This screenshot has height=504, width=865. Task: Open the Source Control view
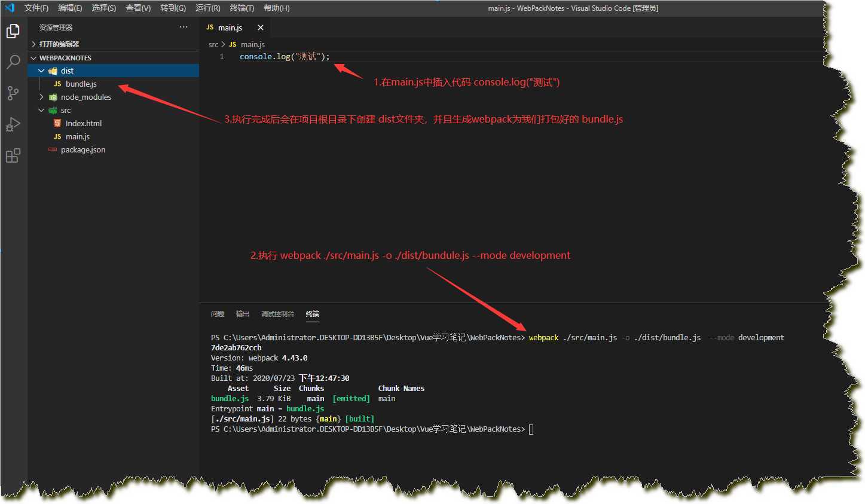pyautogui.click(x=13, y=93)
